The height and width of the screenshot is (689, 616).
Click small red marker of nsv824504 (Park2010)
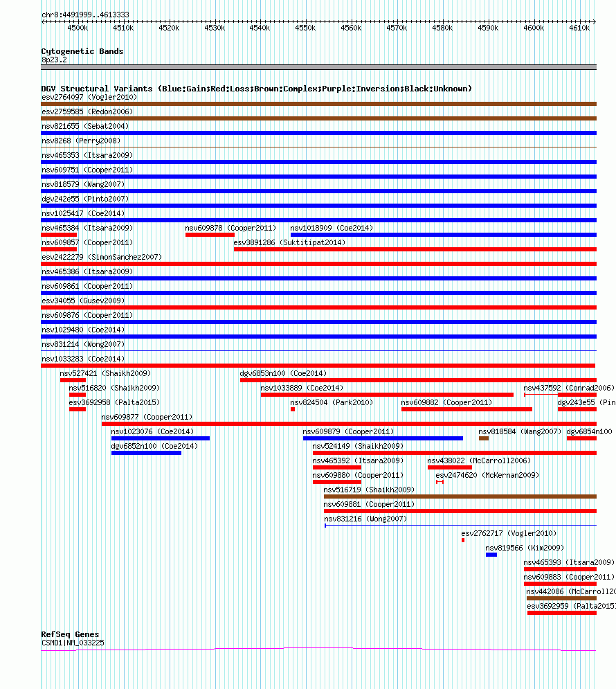(x=293, y=409)
